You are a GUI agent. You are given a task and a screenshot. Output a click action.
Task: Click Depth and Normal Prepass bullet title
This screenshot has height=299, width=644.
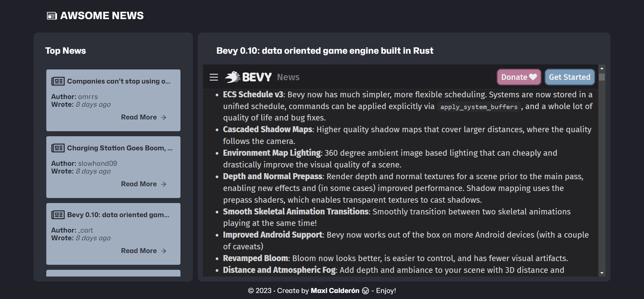click(x=272, y=177)
